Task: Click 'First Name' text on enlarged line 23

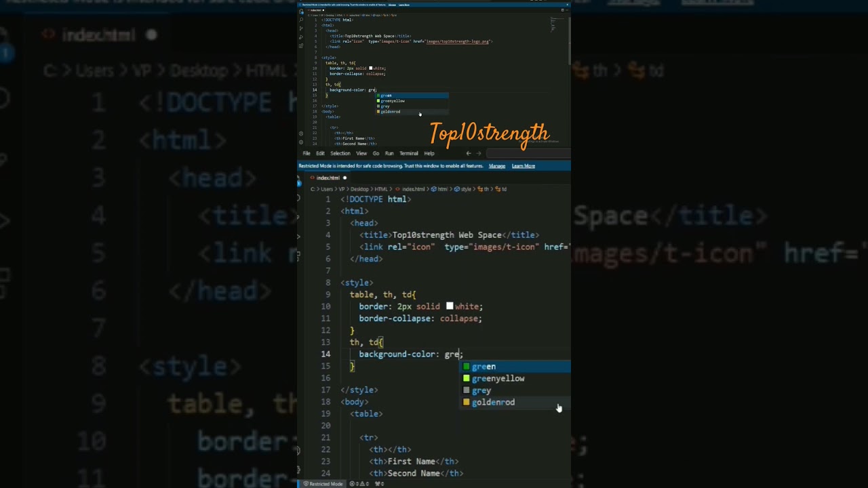Action: 411,462
